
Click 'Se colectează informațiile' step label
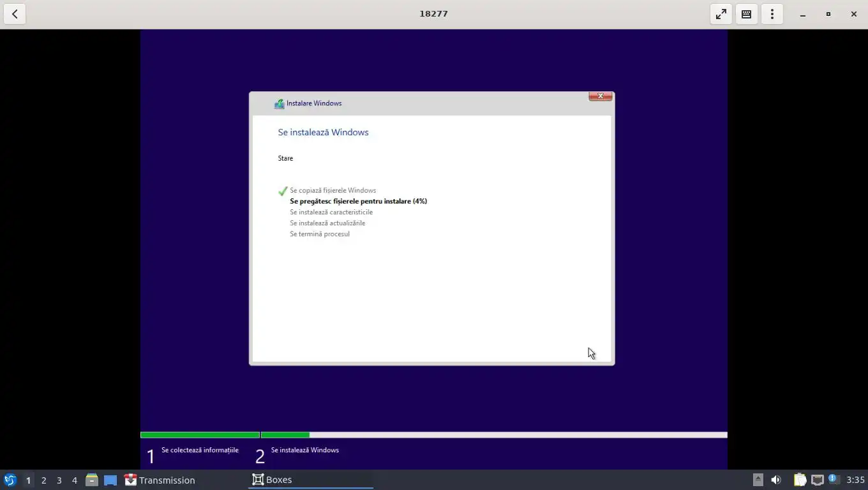pos(200,450)
